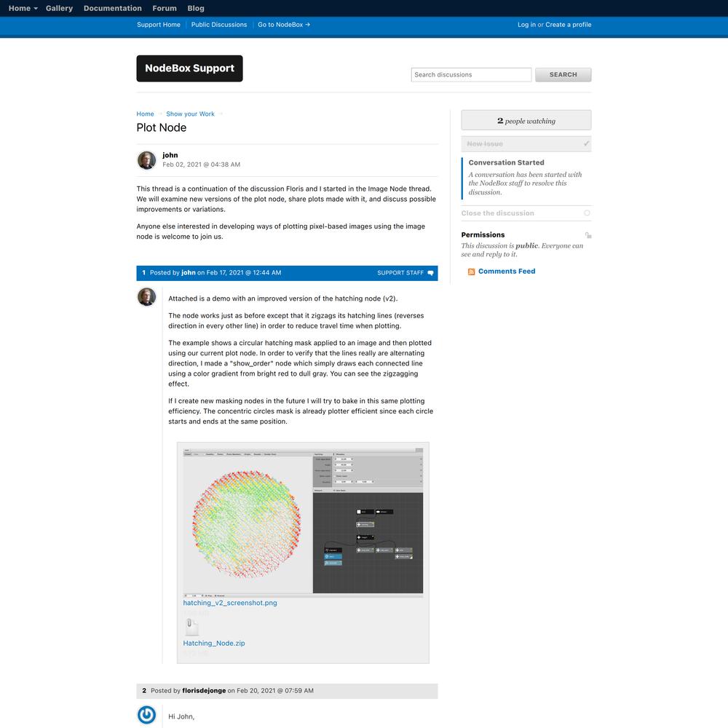Image resolution: width=728 pixels, height=728 pixels.
Task: Click the 'Plot Node' discussion title
Action: pos(162,127)
